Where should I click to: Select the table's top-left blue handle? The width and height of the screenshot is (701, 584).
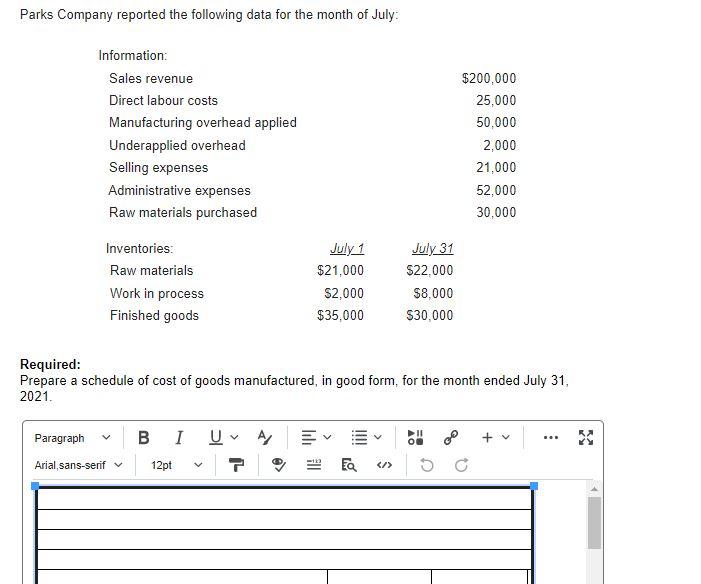(x=35, y=486)
